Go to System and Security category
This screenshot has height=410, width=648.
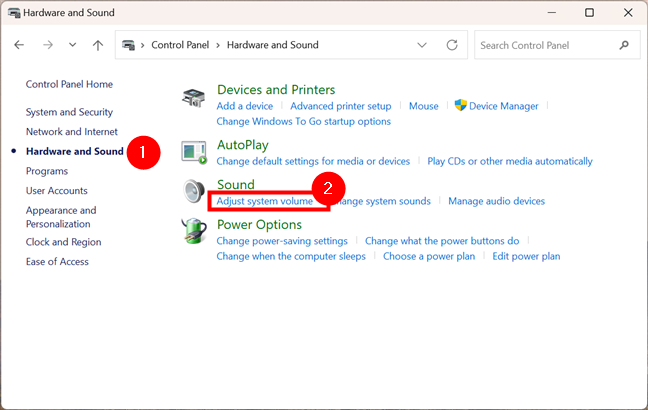point(69,112)
